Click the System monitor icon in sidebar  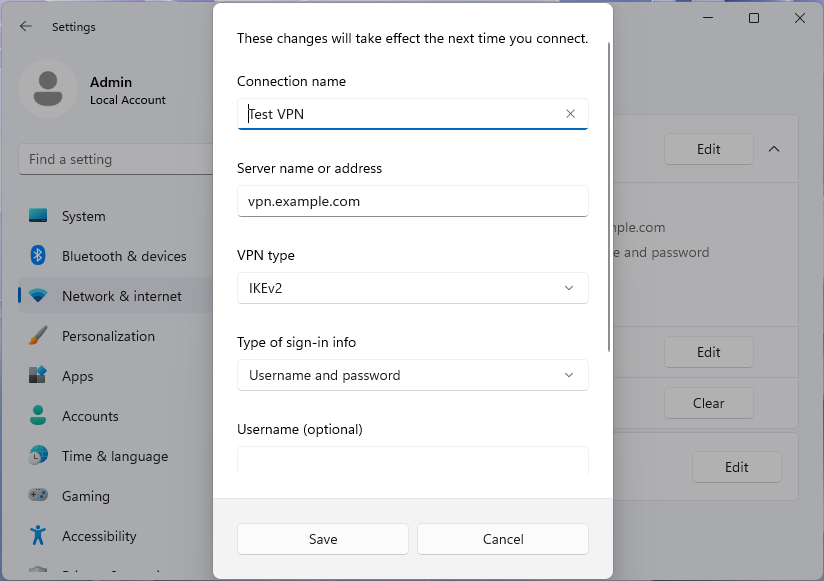click(x=38, y=216)
